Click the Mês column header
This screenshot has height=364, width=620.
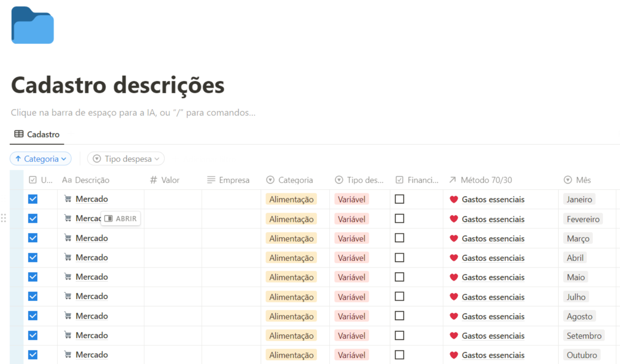coord(578,180)
